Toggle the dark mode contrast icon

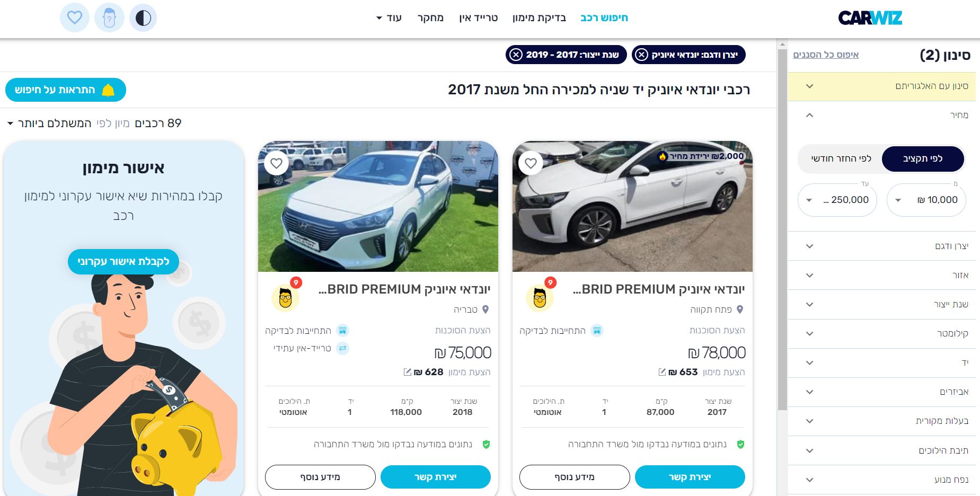coord(143,17)
